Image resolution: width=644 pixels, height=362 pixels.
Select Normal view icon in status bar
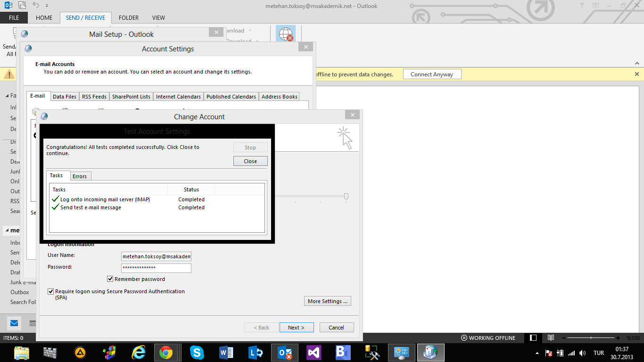coord(533,338)
